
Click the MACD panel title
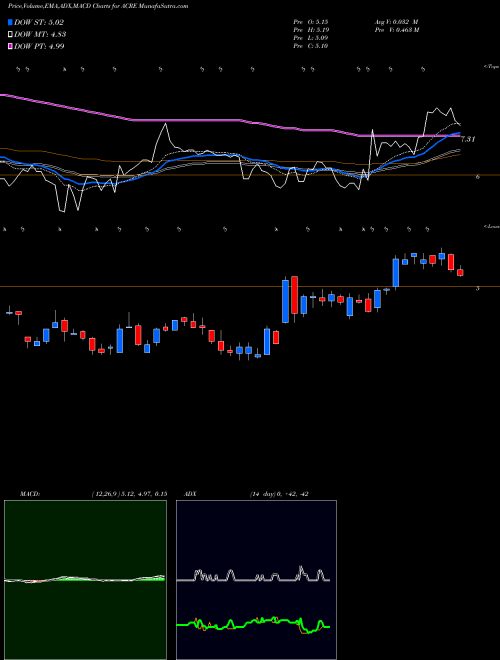[30, 494]
